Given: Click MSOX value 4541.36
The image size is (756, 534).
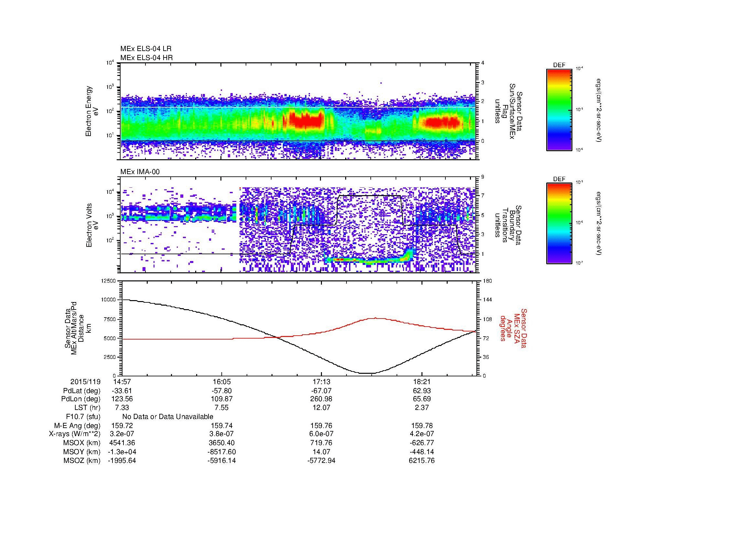Looking at the screenshot, I should (122, 443).
